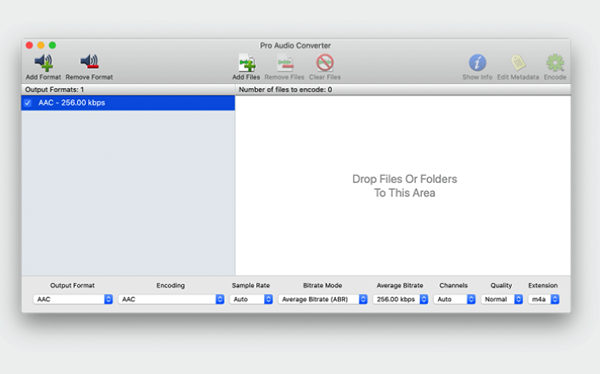
Task: Click the Add Format speaker icon
Action: (x=44, y=62)
